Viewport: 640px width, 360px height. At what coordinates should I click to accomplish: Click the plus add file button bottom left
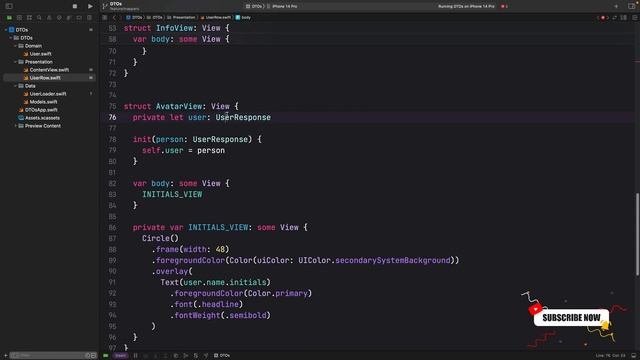[5, 356]
